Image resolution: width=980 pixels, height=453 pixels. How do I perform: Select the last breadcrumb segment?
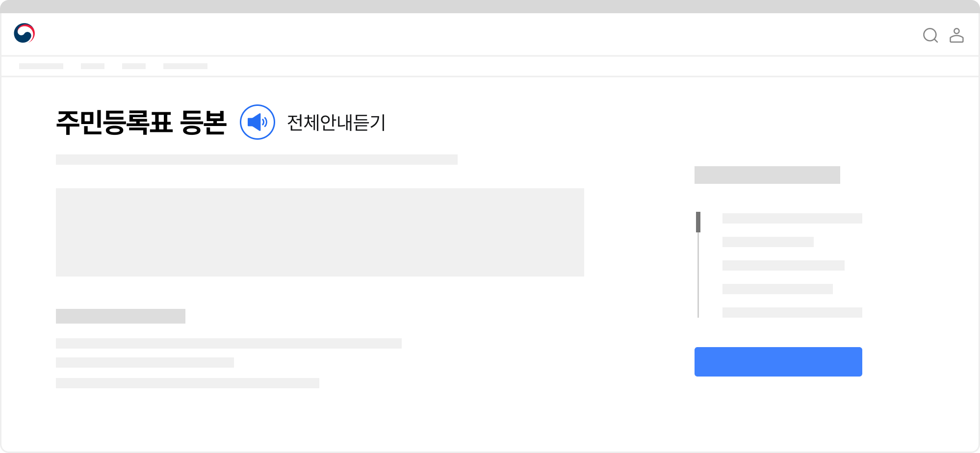[x=185, y=65]
